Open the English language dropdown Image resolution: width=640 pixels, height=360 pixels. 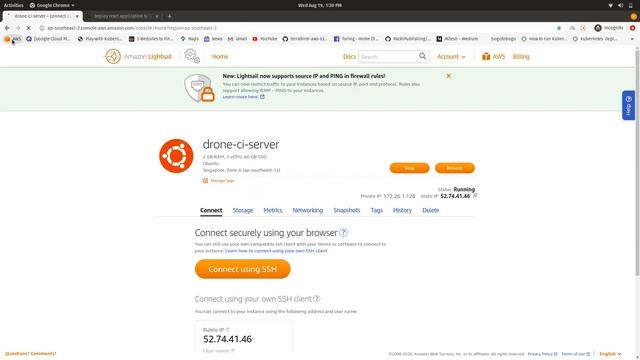610,354
